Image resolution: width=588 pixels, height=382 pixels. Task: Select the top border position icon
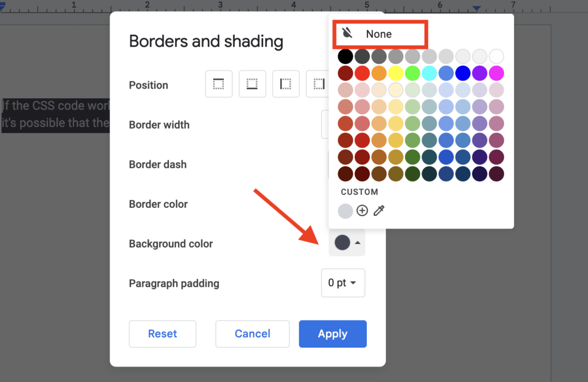[219, 84]
